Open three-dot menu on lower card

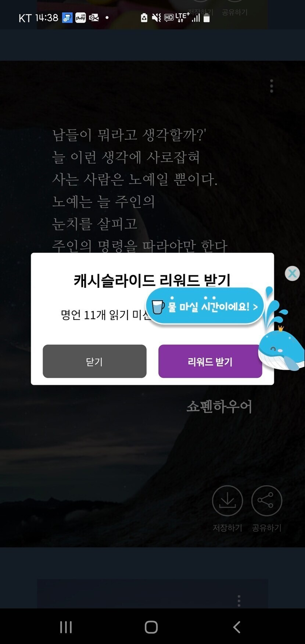(239, 601)
